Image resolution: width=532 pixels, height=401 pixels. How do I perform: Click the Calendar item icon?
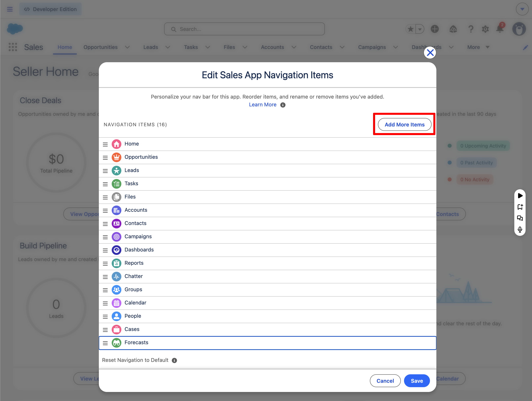tap(116, 303)
